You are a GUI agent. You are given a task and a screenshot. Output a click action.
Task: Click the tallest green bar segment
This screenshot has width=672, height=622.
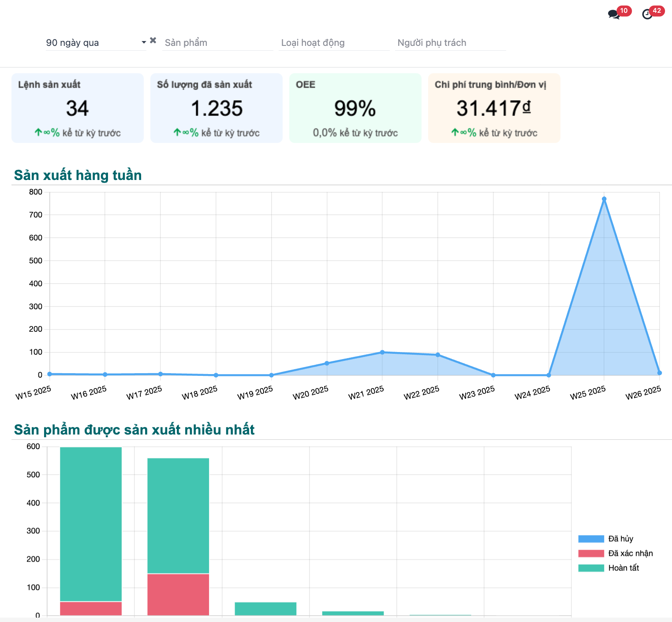(91, 524)
